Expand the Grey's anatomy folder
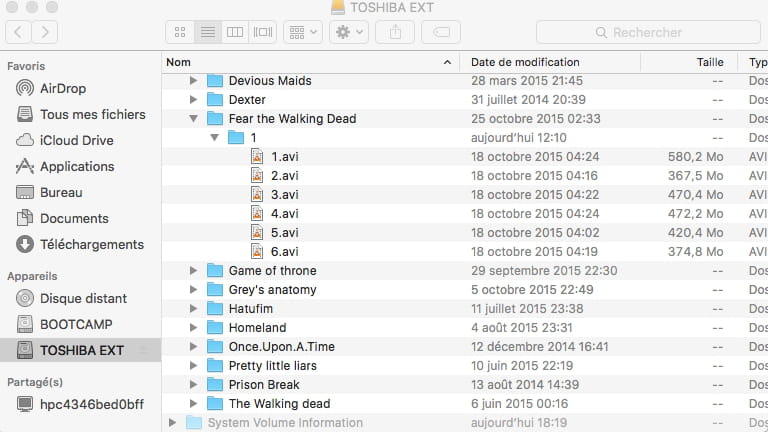This screenshot has height=432, width=768. tap(193, 289)
